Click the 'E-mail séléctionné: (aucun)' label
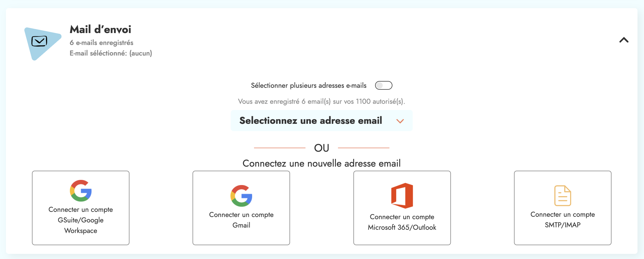644x259 pixels. click(x=111, y=53)
